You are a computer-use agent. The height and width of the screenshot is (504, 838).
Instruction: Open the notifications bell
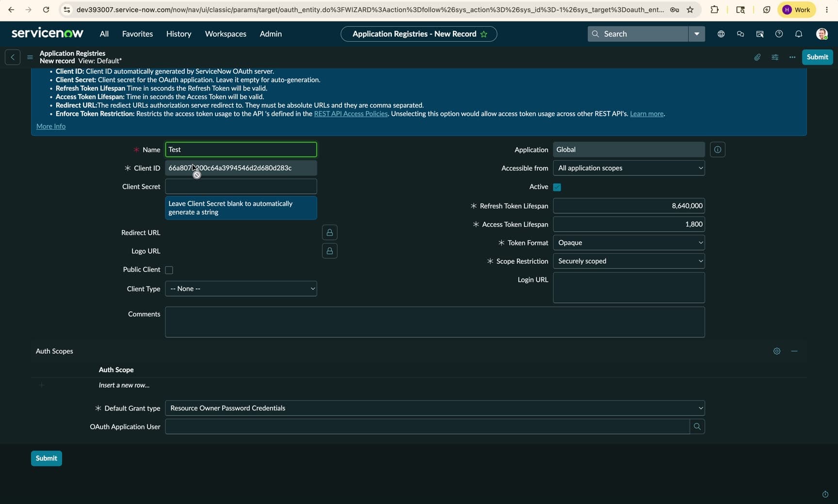pos(798,34)
